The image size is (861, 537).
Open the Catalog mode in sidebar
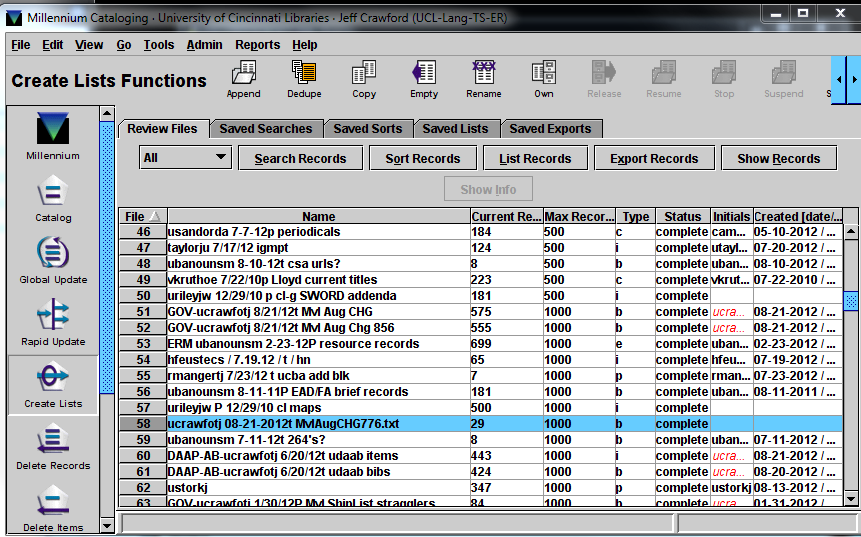[x=53, y=197]
